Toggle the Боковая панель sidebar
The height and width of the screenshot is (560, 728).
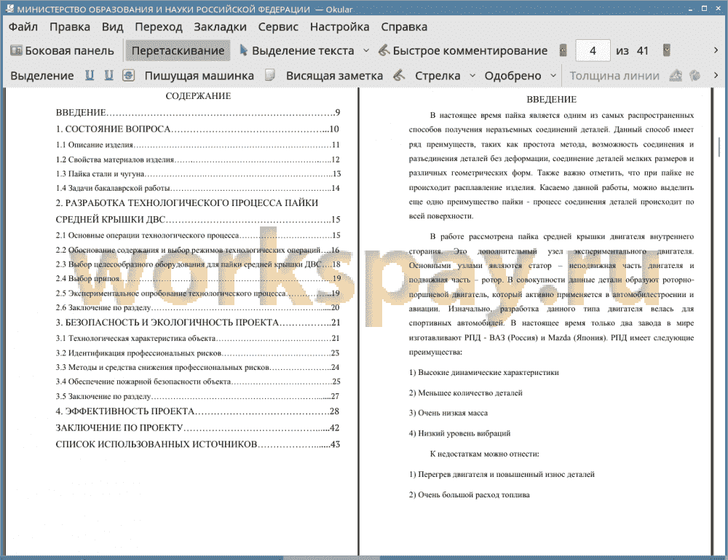coord(62,50)
